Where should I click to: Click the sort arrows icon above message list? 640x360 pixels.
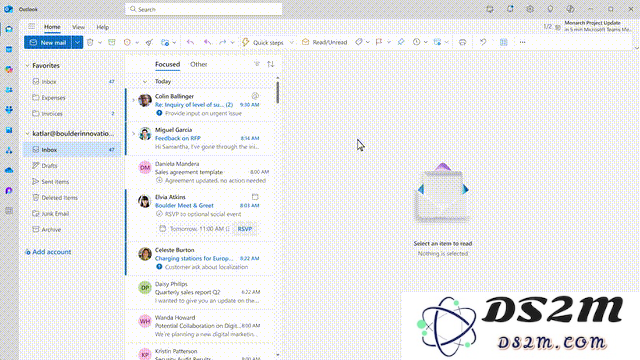271,64
